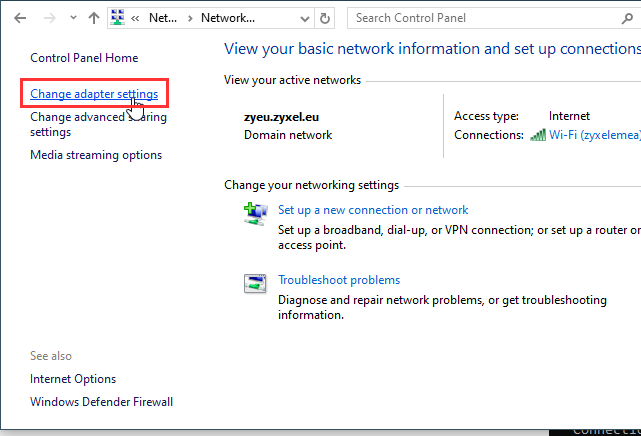Screen dimensions: 641x436
Task: Click the Set up a new connection icon
Action: 255,213
